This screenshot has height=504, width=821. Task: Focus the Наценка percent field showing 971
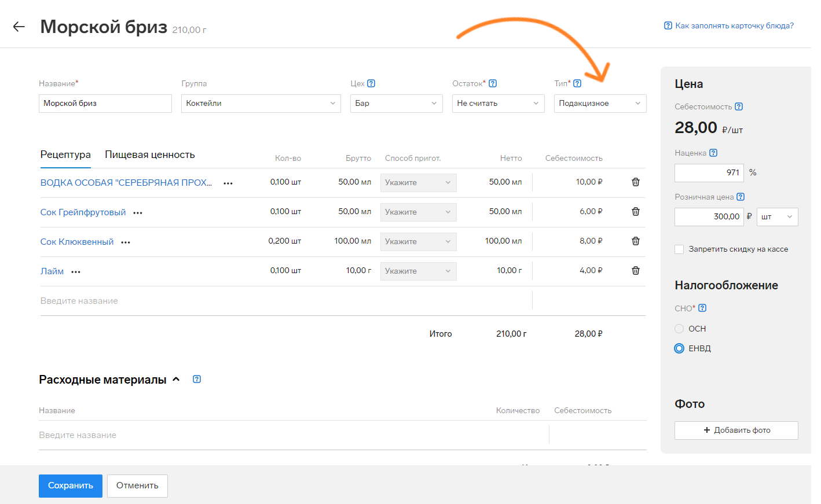709,173
